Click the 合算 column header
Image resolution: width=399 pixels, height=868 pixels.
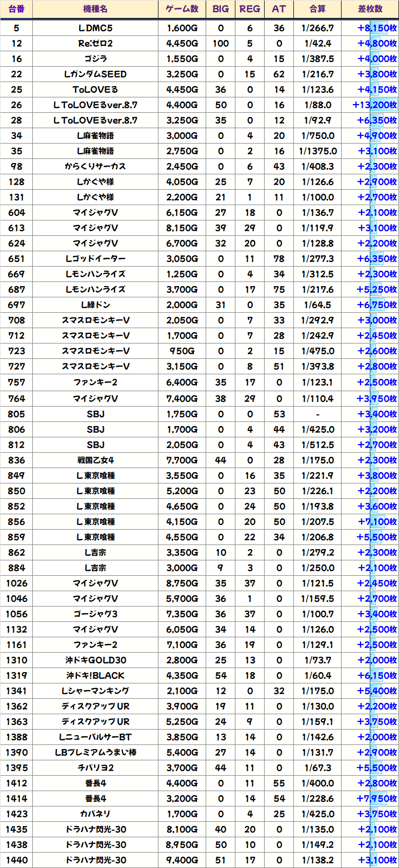tap(317, 9)
